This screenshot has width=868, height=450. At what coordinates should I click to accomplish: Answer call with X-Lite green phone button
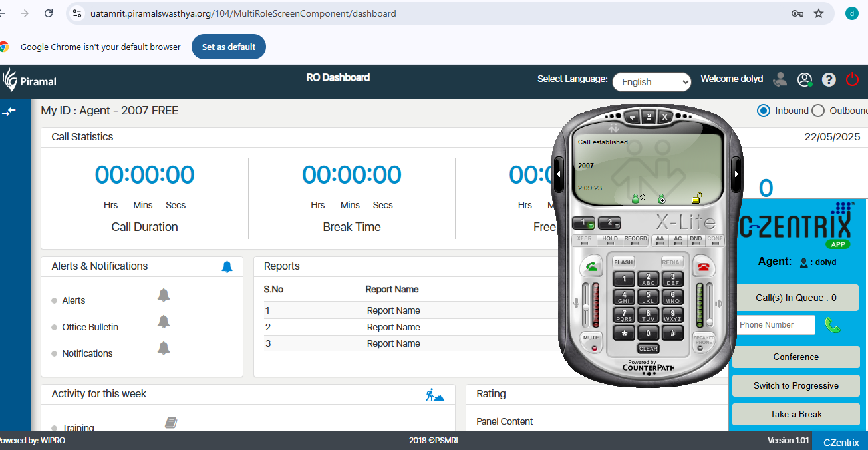pos(591,267)
